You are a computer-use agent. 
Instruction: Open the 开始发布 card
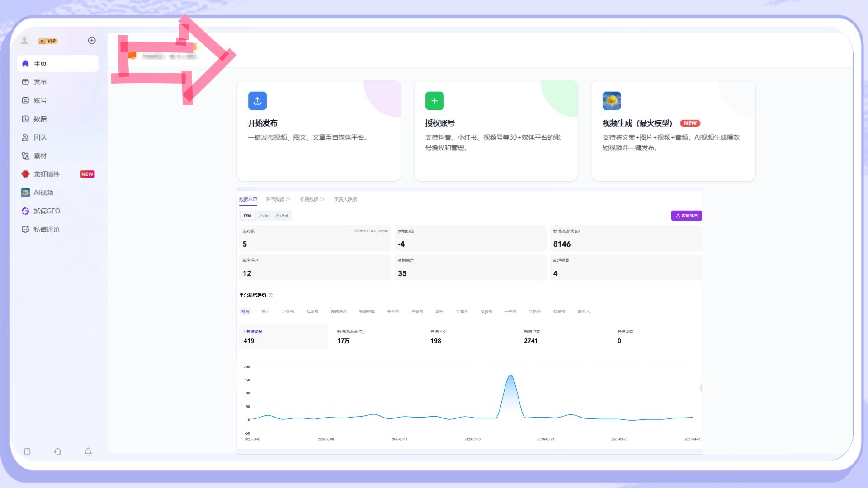coord(318,131)
